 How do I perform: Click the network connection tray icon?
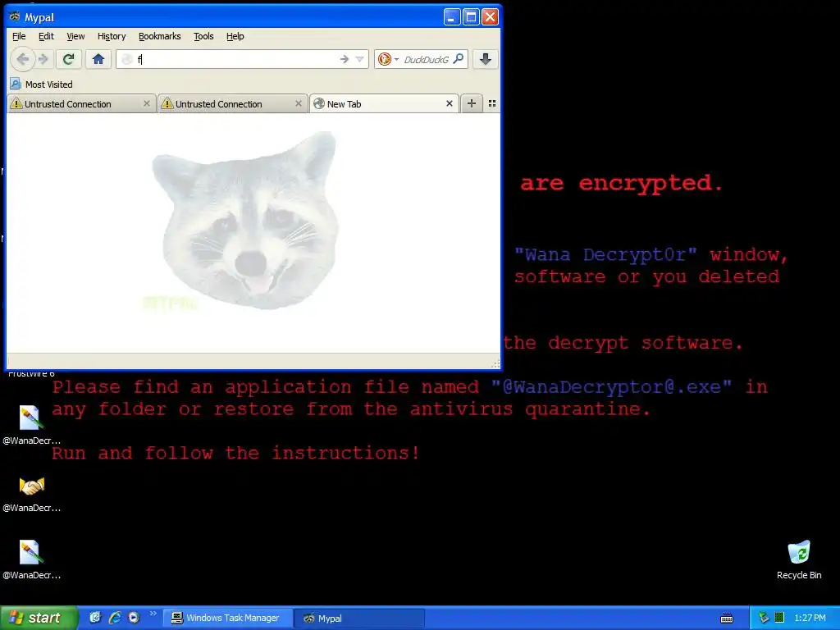pyautogui.click(x=764, y=618)
